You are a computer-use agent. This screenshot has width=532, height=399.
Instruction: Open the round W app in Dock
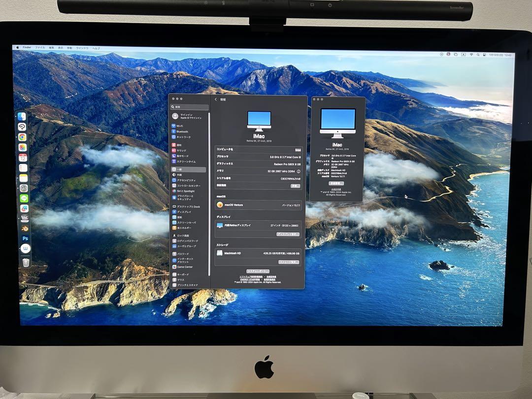[x=26, y=249]
